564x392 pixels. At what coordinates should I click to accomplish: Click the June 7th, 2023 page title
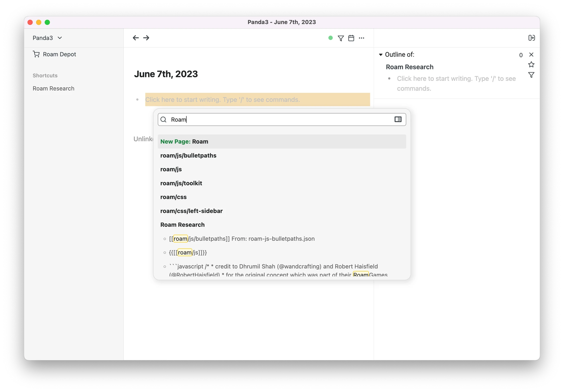[166, 74]
